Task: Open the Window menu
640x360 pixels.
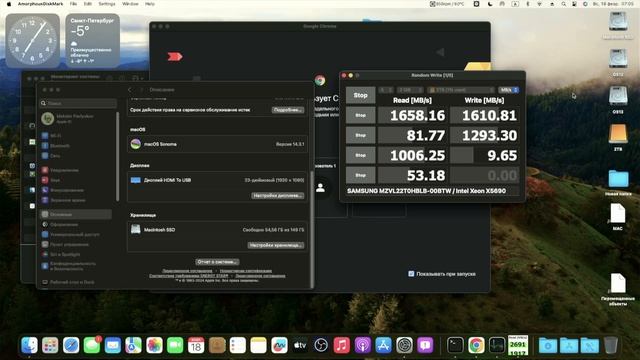Action: tap(130, 4)
